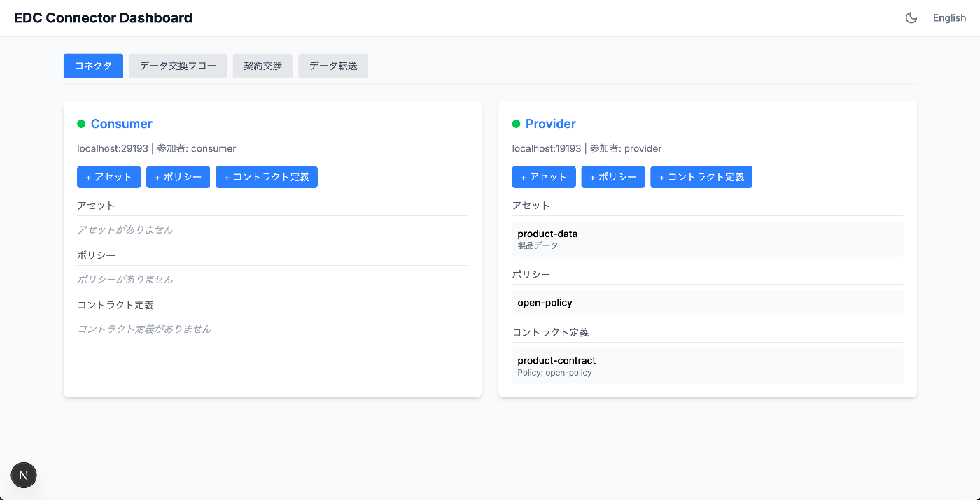Click the green status dot next to Consumer

tap(81, 123)
